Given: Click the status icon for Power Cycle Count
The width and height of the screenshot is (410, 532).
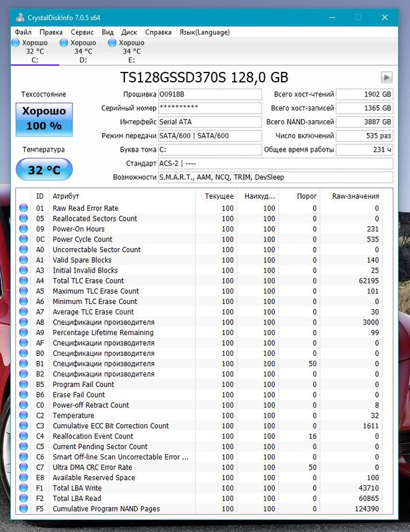Looking at the screenshot, I should (x=23, y=239).
